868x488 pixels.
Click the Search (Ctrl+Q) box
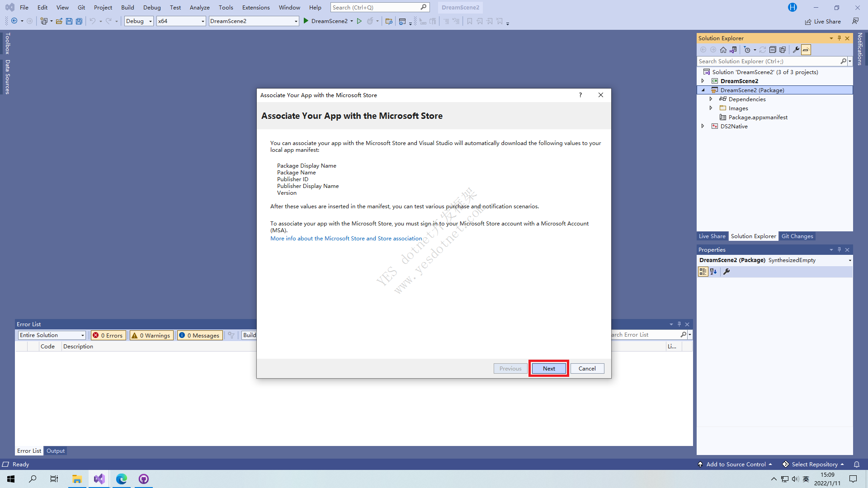point(380,7)
